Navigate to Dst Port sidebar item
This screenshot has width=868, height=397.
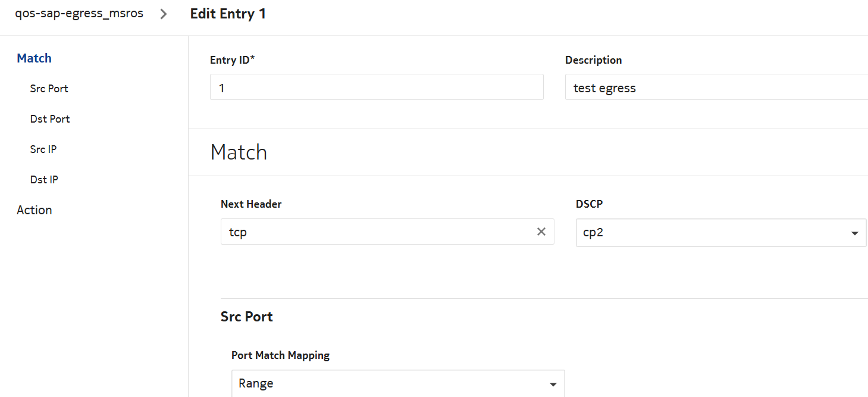tap(50, 119)
